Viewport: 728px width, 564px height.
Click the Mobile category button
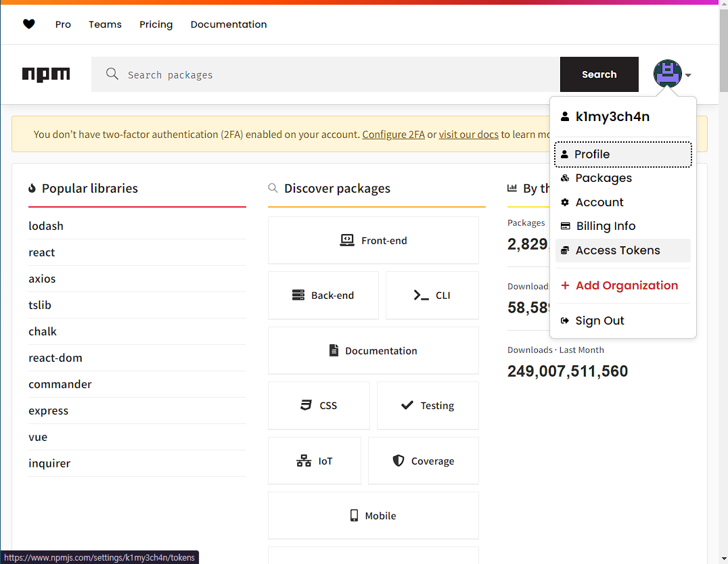[x=373, y=516]
